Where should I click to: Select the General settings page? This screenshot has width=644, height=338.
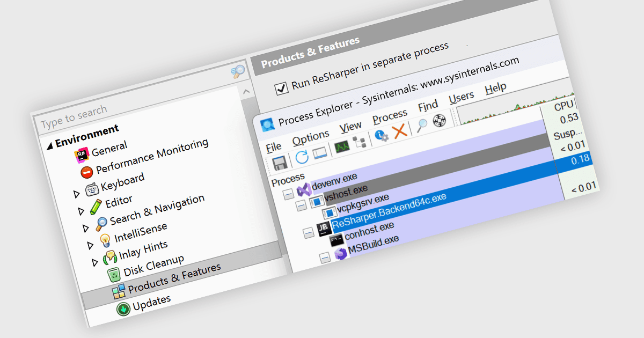pos(109,149)
